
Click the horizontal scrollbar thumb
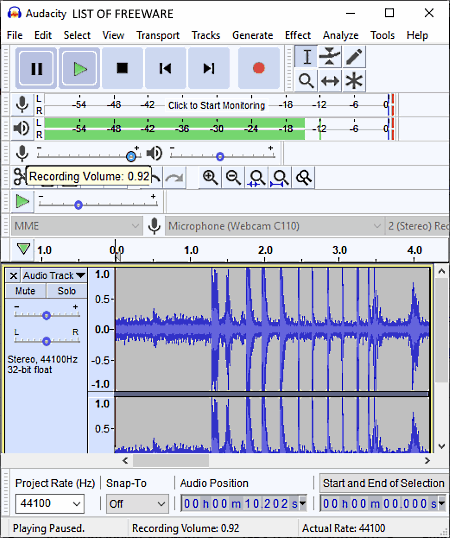coord(171,460)
